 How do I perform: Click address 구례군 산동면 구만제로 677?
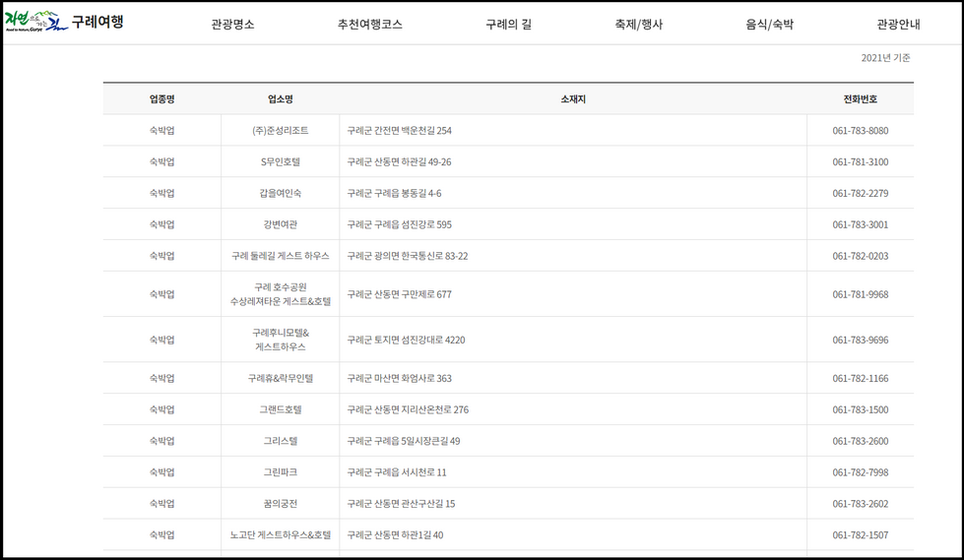coord(399,294)
